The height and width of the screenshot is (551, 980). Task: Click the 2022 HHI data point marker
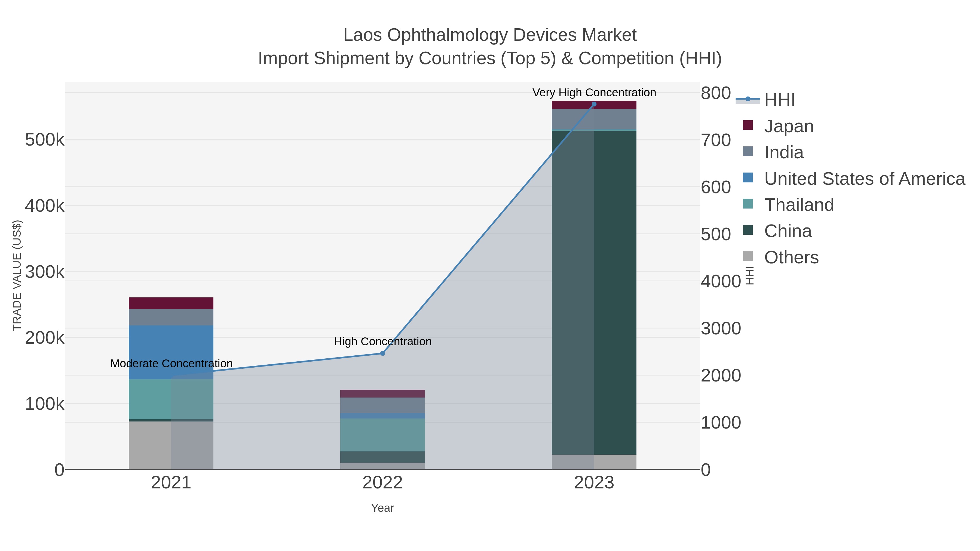[383, 353]
